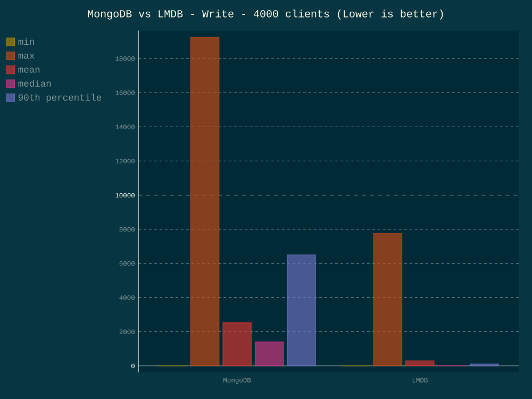Click the 14000 y-axis label

[x=125, y=127]
